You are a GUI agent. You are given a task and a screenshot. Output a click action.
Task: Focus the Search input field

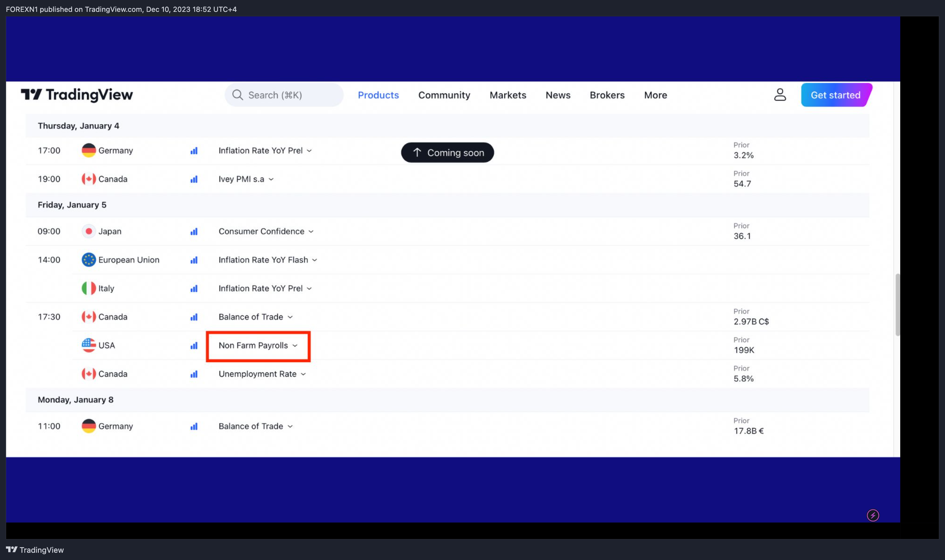click(x=284, y=95)
